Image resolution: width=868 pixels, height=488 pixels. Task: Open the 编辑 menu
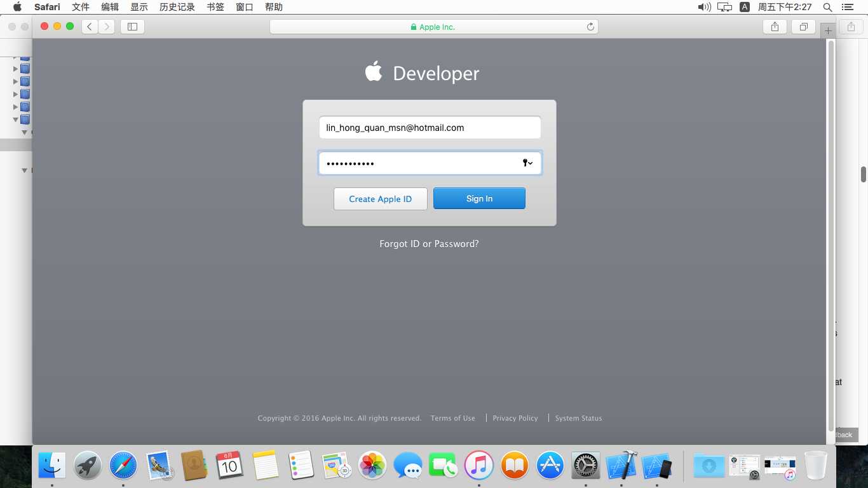[x=110, y=7]
